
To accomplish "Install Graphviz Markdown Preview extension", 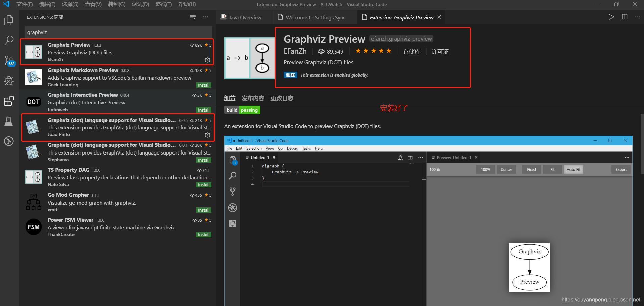I will click(204, 85).
